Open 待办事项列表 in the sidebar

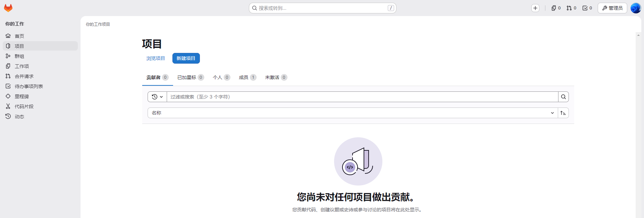(x=40, y=86)
